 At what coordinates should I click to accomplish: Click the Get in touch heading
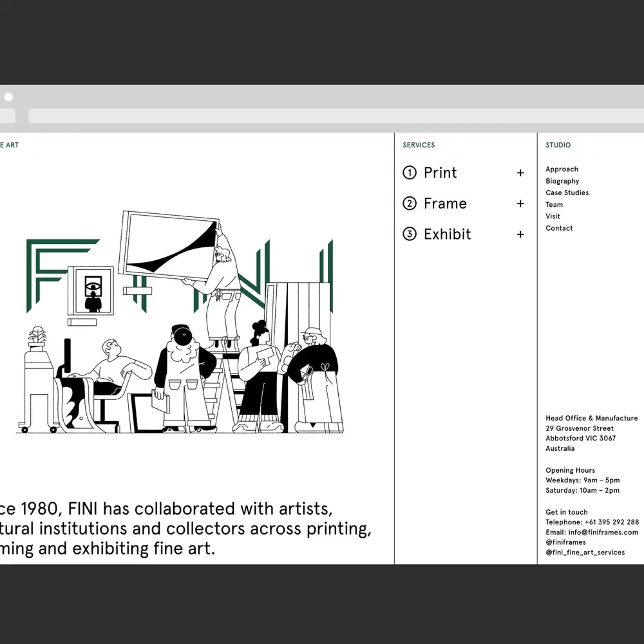tap(566, 512)
